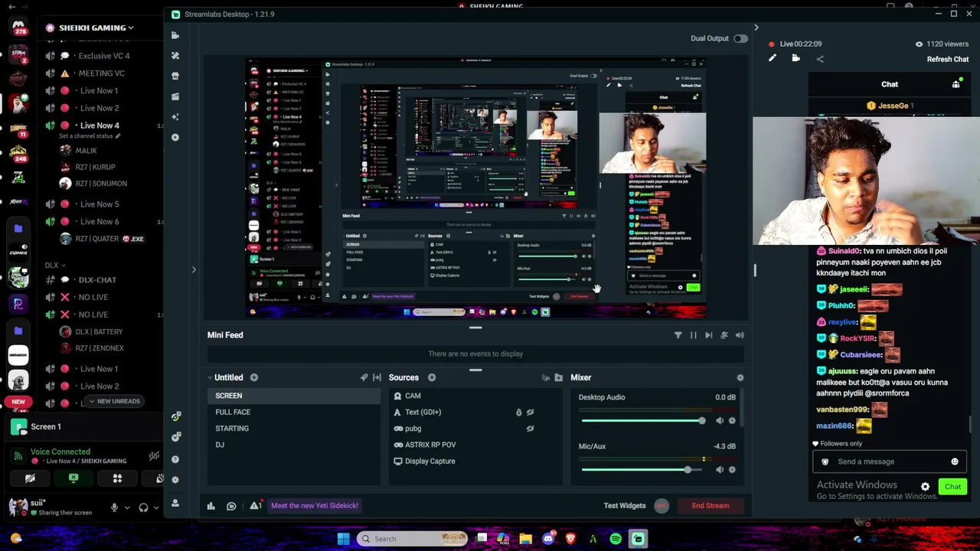The image size is (980, 551).
Task: Expand the left panel arrow beside preview
Action: click(194, 269)
